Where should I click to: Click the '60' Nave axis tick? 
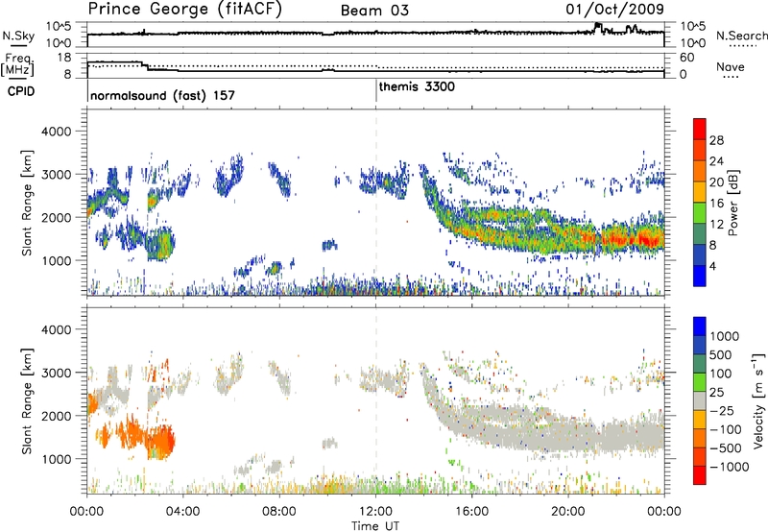[x=686, y=57]
